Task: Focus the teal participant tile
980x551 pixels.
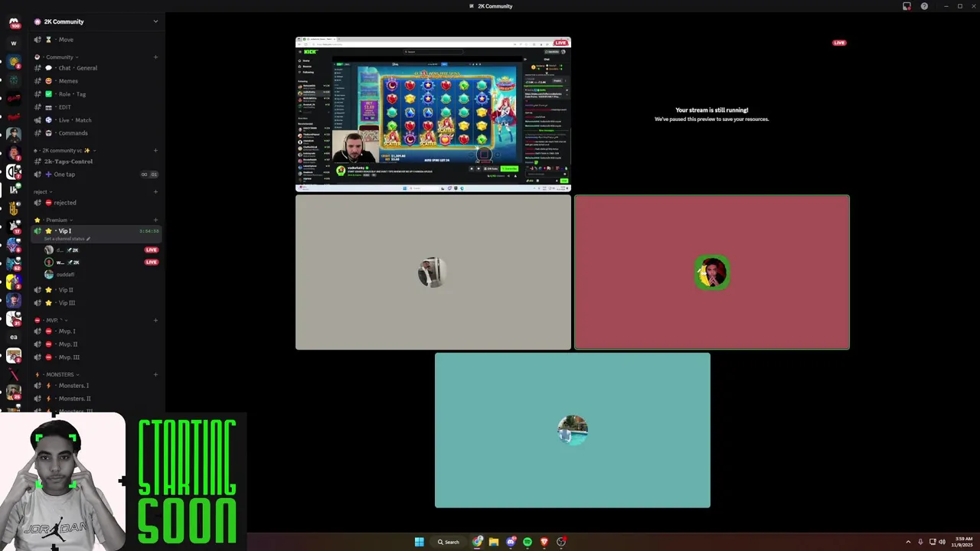Action: [573, 430]
